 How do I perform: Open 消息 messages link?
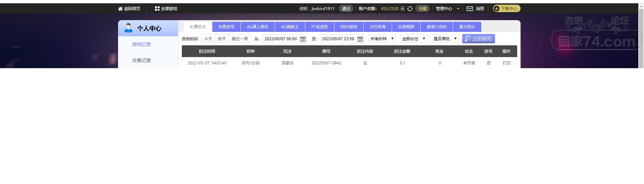480,9
